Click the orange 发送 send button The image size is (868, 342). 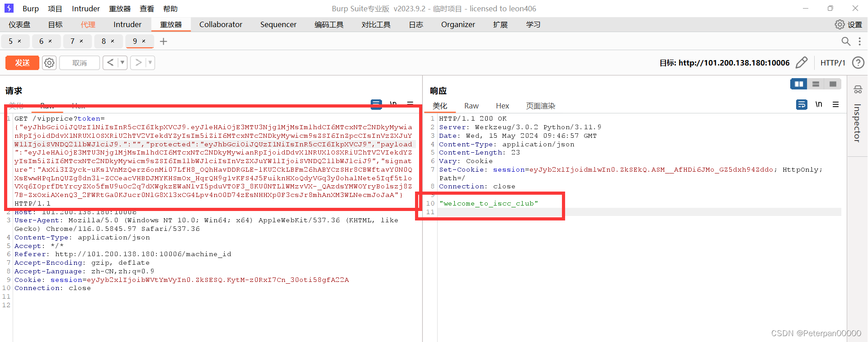22,63
